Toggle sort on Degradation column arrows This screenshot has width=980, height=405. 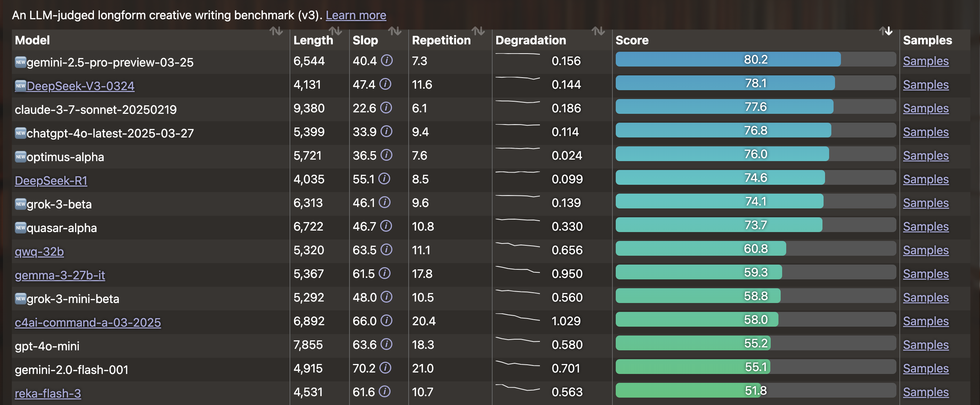[x=598, y=31]
